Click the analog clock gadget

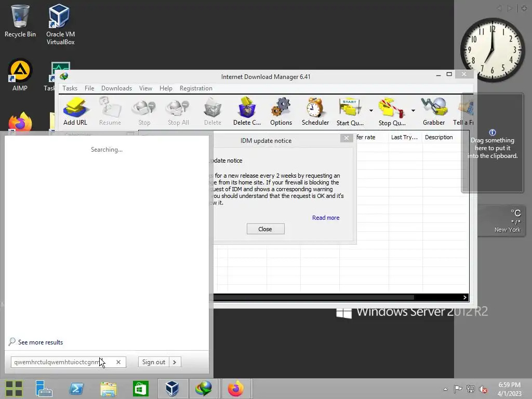(x=493, y=50)
